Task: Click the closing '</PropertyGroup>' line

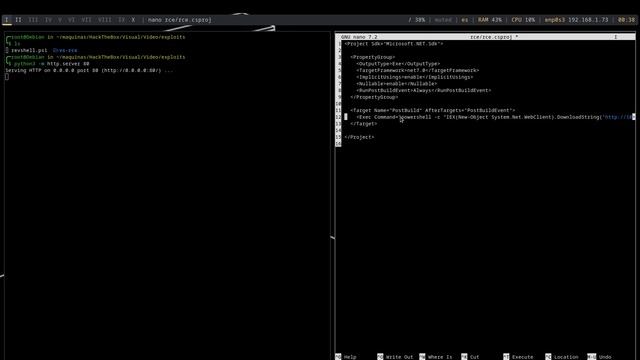Action: 374,97
